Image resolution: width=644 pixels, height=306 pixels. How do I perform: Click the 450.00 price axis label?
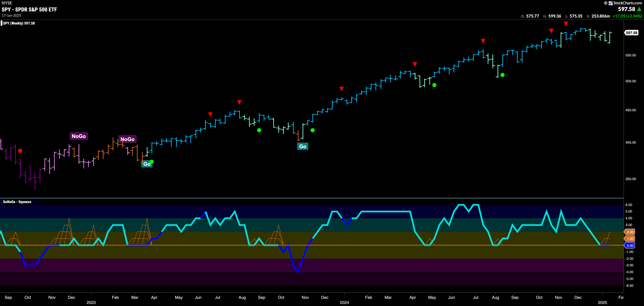click(631, 110)
